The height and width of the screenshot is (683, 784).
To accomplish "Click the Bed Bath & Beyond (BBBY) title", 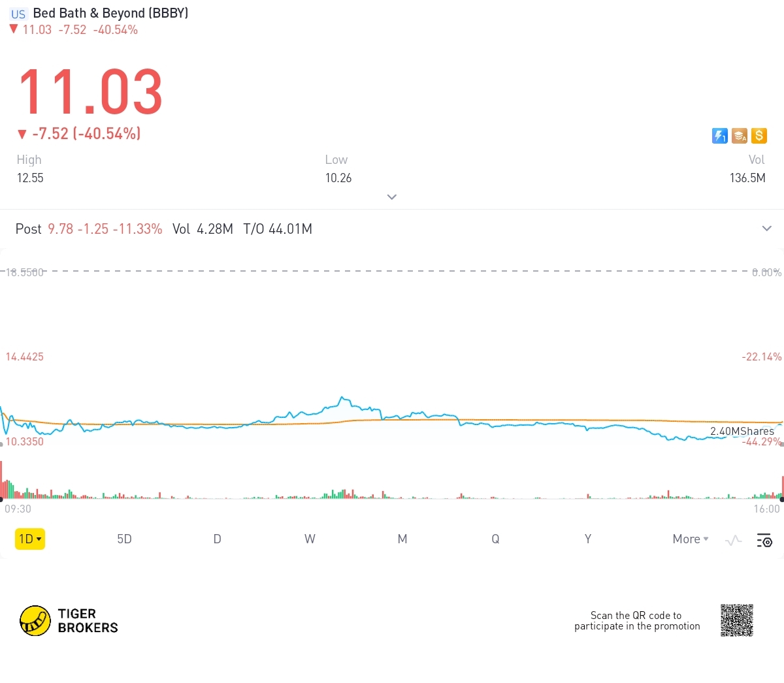I will point(110,13).
